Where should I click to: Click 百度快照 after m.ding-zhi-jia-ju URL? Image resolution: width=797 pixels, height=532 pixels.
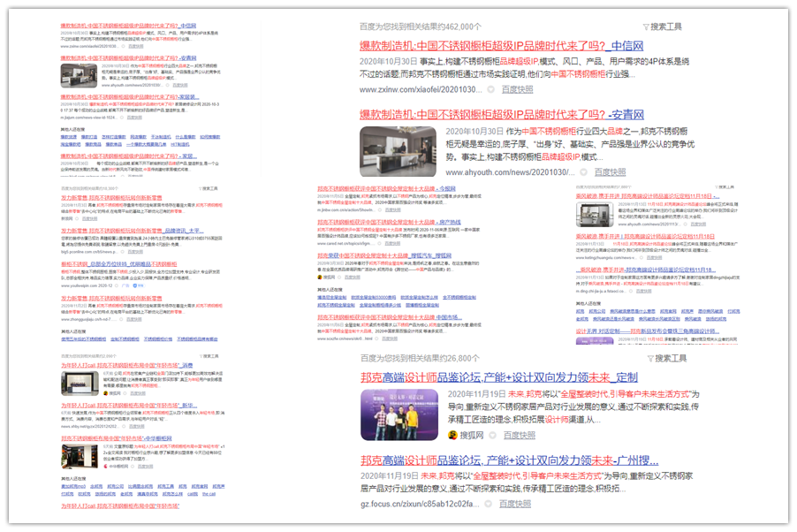click(x=643, y=292)
